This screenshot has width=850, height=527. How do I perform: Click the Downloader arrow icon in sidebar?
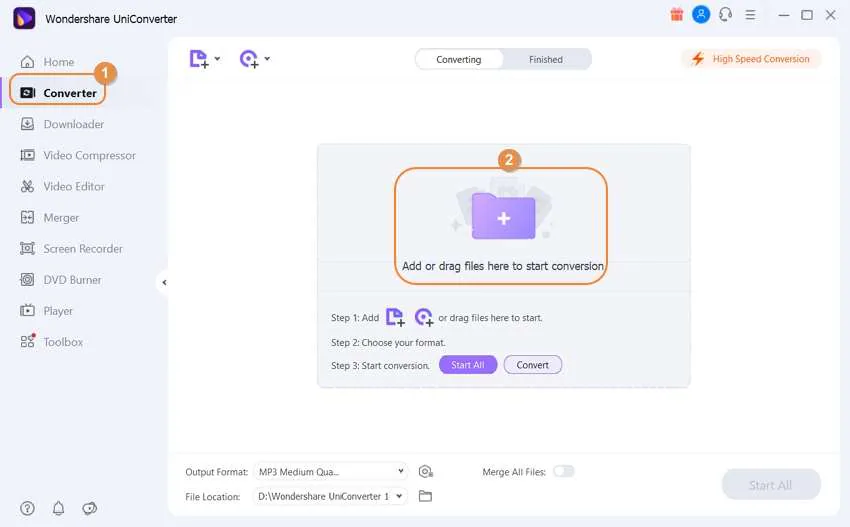click(x=27, y=124)
